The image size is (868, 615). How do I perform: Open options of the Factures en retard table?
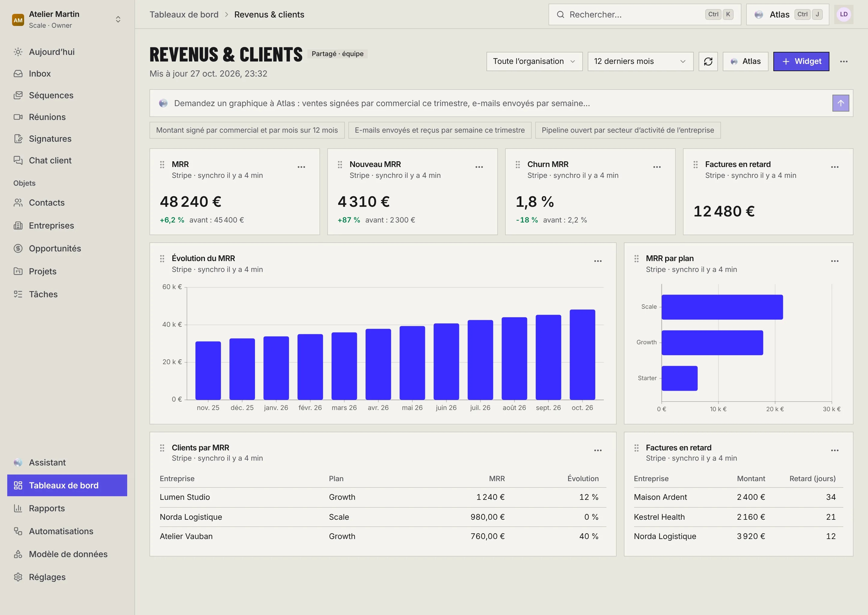[x=835, y=450]
